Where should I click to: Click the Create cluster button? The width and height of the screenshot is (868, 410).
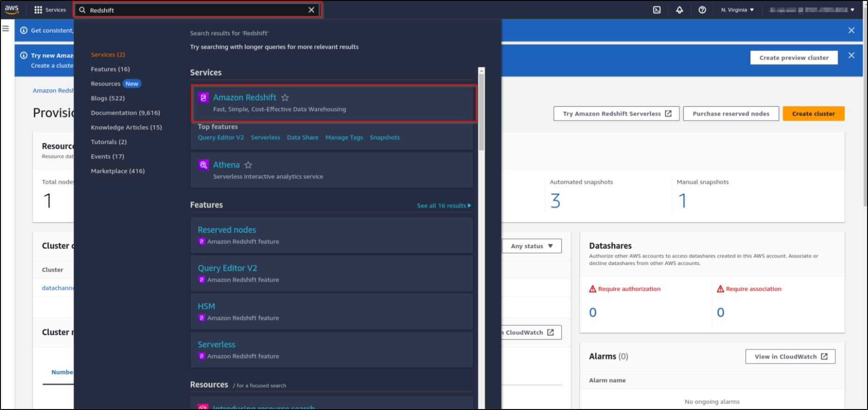point(813,113)
